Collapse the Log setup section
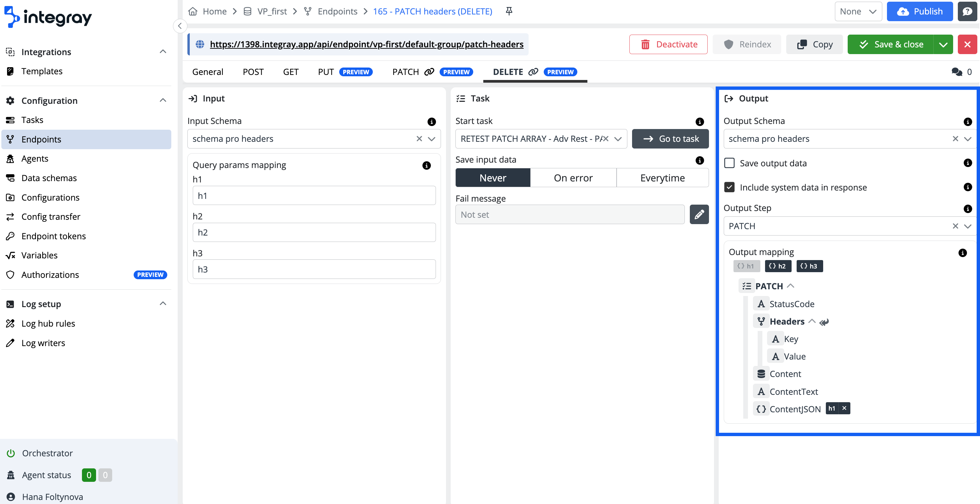This screenshot has height=504, width=980. coord(163,304)
